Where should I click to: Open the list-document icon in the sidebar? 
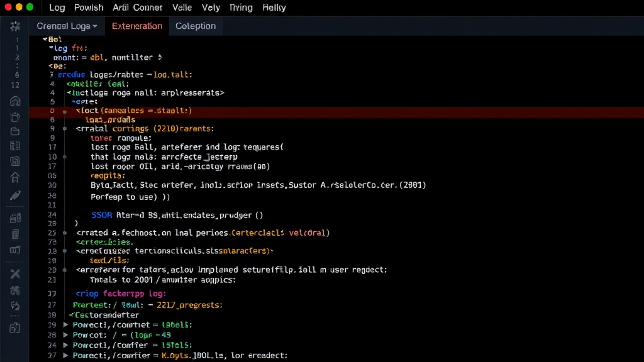pyautogui.click(x=15, y=234)
